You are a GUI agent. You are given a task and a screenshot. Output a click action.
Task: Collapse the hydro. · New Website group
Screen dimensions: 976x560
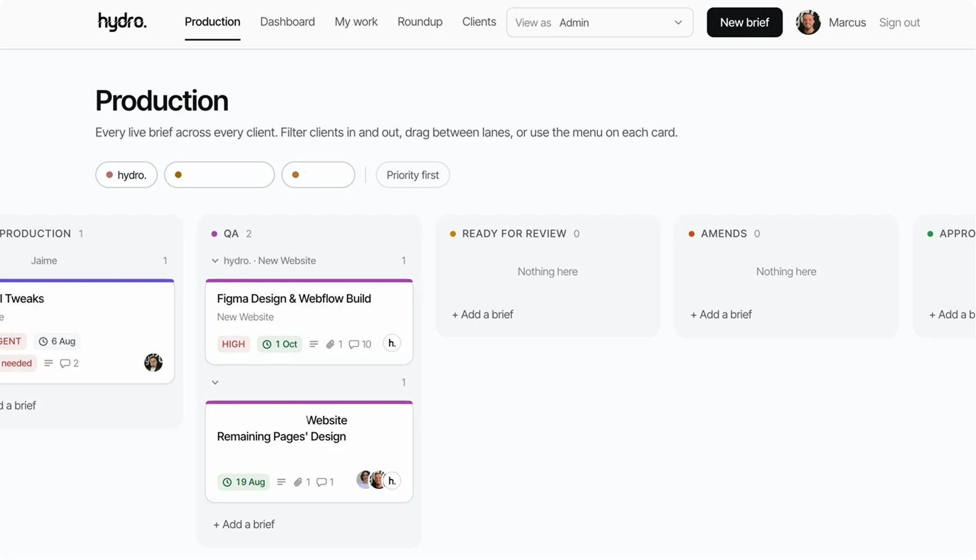(215, 261)
